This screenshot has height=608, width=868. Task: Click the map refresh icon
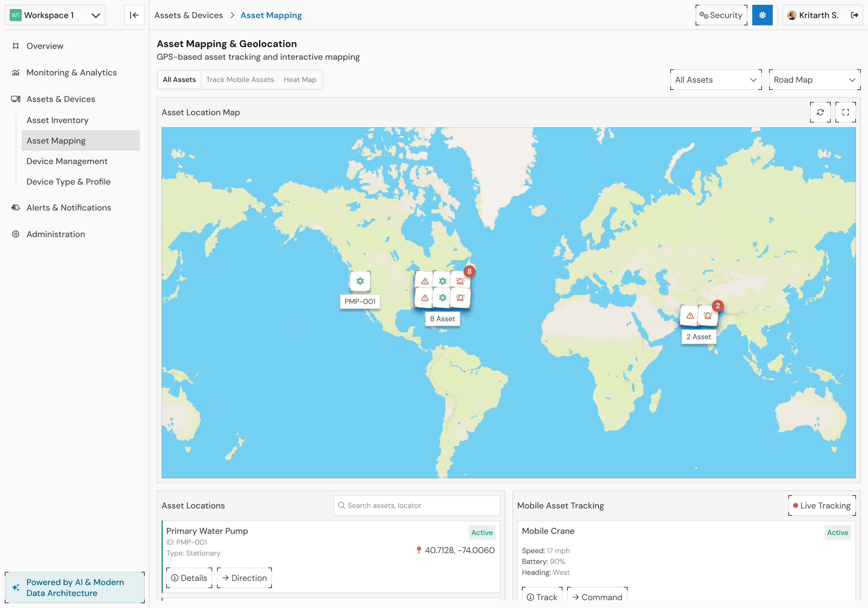[x=820, y=112]
